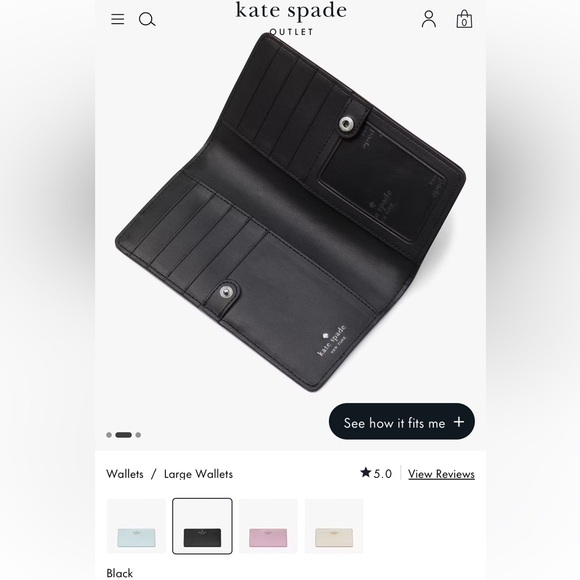Image resolution: width=580 pixels, height=580 pixels.
Task: Select the cream wallet swatch
Action: click(334, 526)
